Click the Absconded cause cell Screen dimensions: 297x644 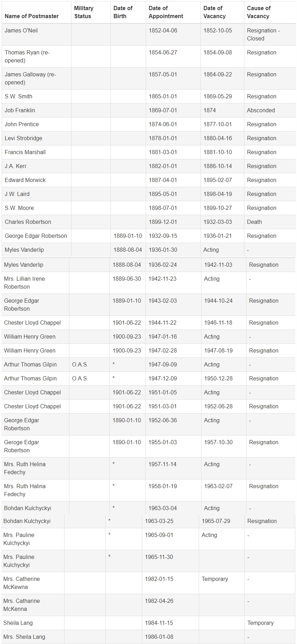pos(261,111)
